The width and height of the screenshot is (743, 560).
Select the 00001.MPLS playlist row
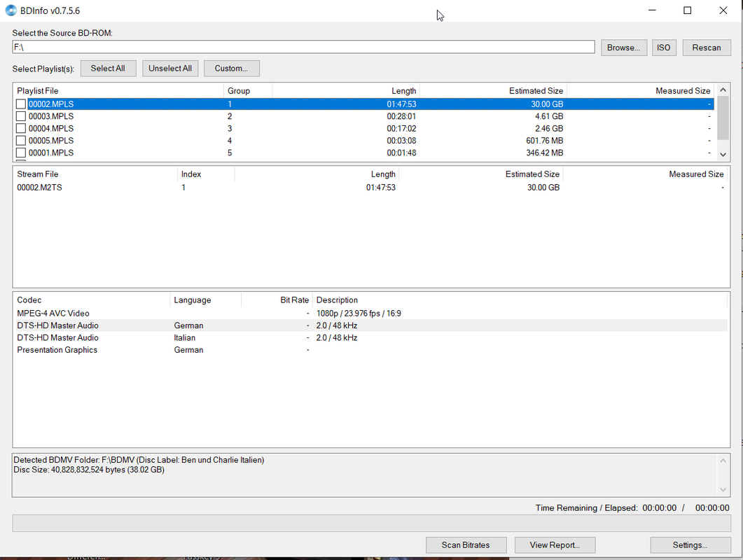point(364,153)
